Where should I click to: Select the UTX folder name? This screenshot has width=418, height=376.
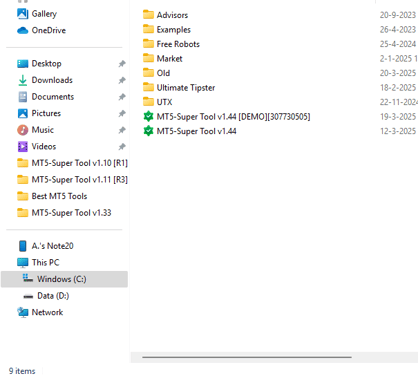click(164, 102)
